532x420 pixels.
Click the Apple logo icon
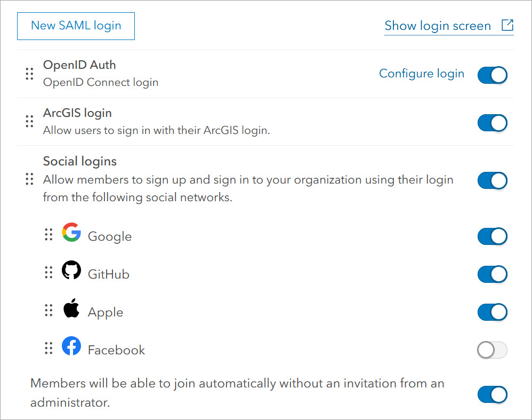point(71,308)
